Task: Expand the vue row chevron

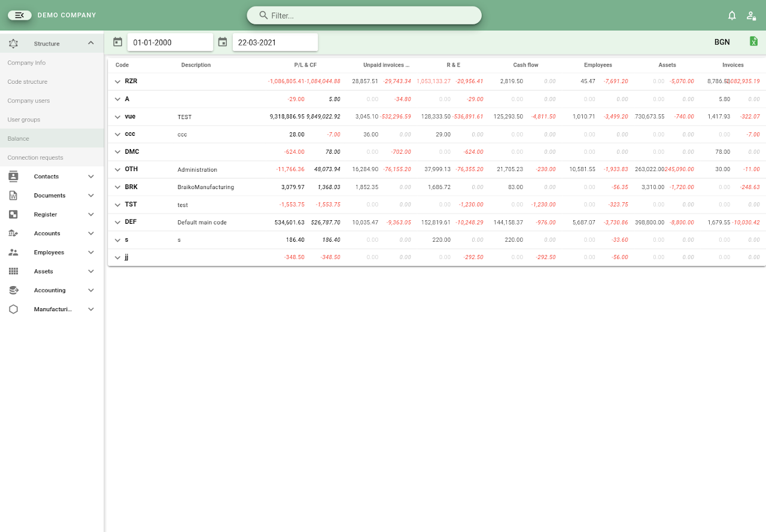Action: [118, 117]
